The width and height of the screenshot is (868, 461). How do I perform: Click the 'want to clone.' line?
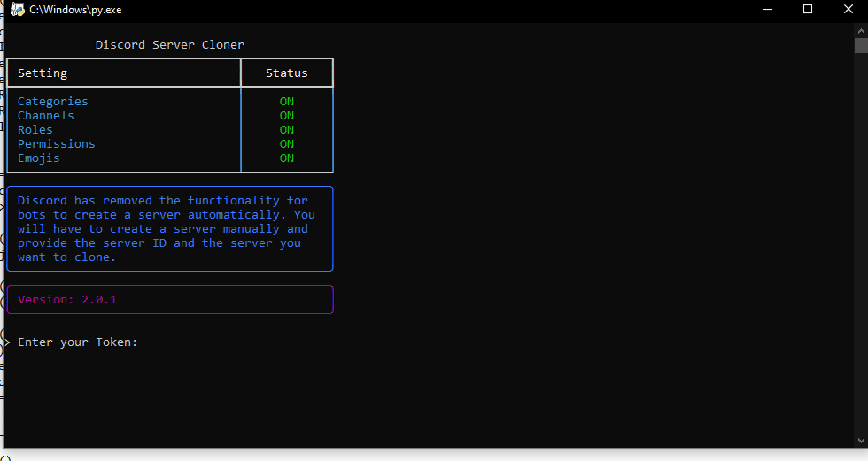66,257
